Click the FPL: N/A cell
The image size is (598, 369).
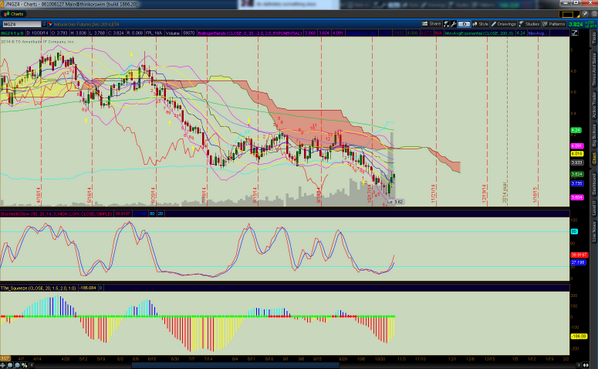point(154,33)
